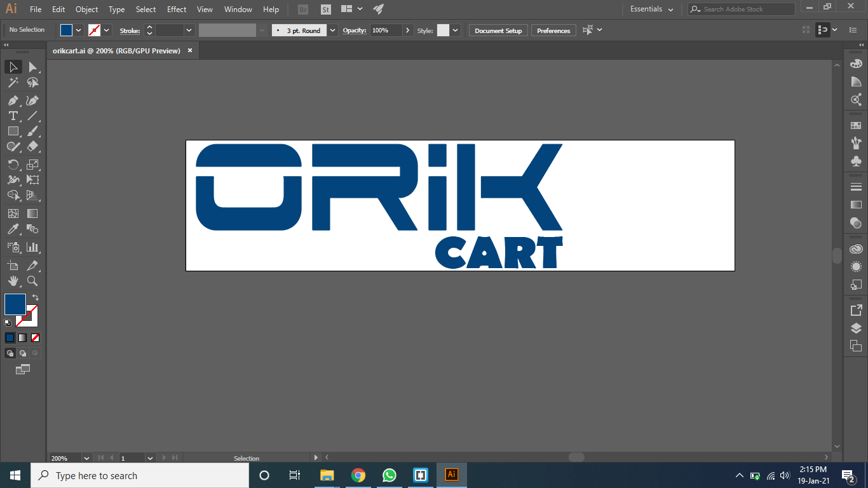Enable Draw Normal mode
868x488 pixels.
point(10,353)
